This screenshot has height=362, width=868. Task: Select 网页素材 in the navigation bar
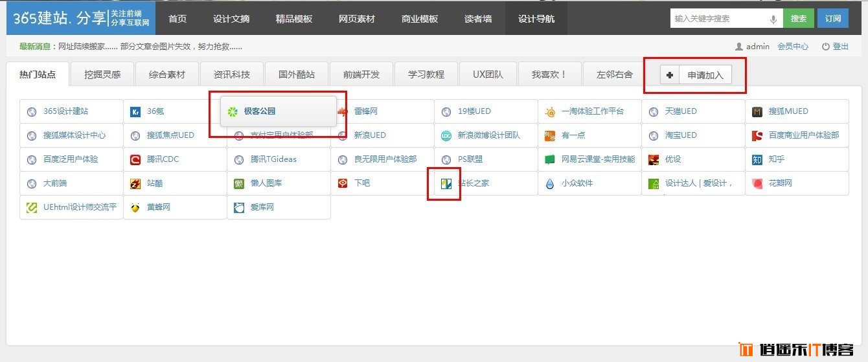point(357,19)
